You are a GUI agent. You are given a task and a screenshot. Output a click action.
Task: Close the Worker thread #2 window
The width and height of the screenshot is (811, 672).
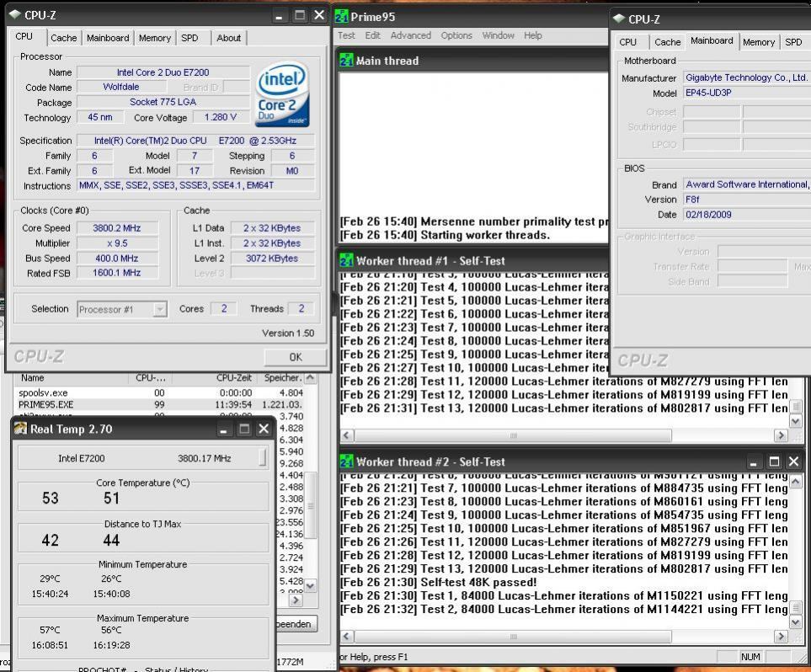pos(794,461)
